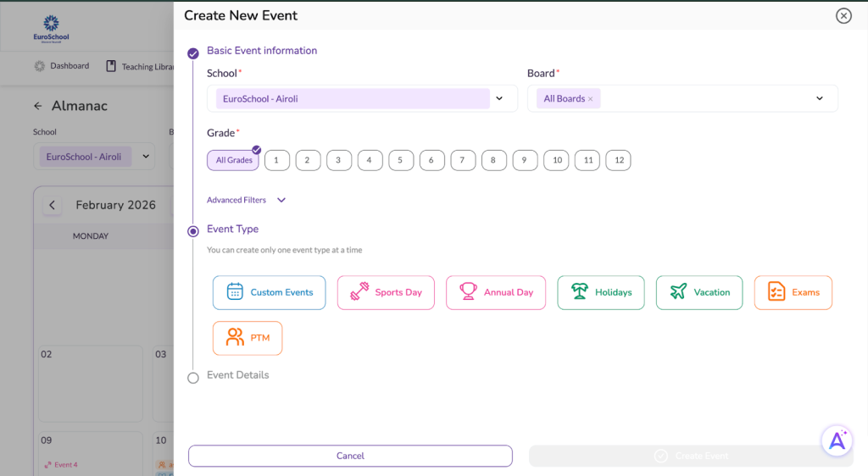This screenshot has width=868, height=476.
Task: Select the Holidays palm tree icon
Action: 579,292
